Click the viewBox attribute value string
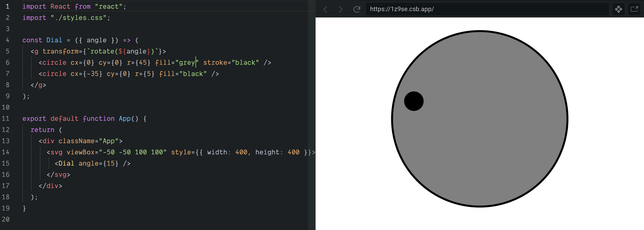 coord(133,152)
